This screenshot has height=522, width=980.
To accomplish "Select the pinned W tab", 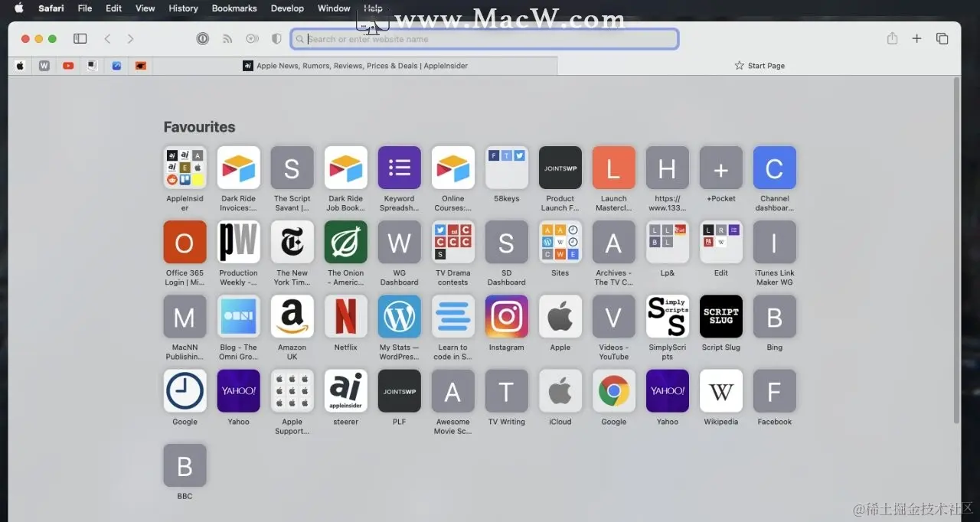I will [x=44, y=66].
